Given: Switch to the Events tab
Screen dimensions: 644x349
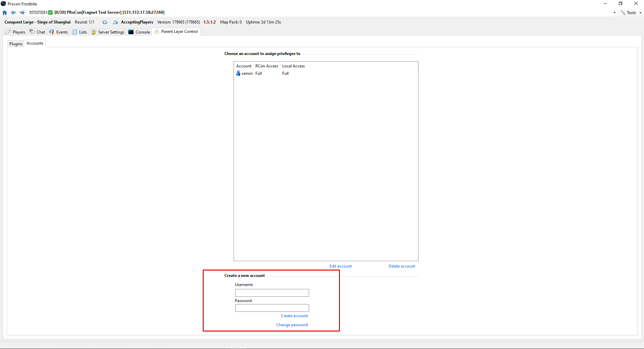Looking at the screenshot, I should click(58, 32).
